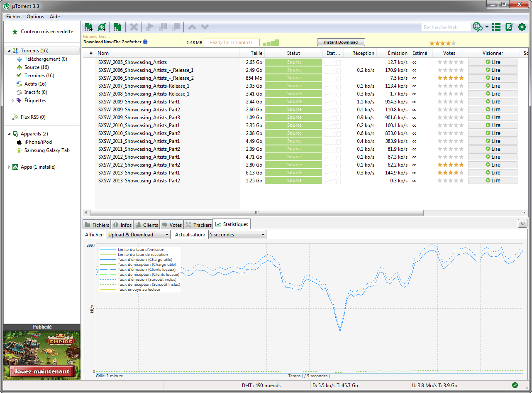532x393 pixels.
Task: Rate SXSW_2007_Showcasing_Artists-Release_1 using its stars
Action: pyautogui.click(x=451, y=86)
